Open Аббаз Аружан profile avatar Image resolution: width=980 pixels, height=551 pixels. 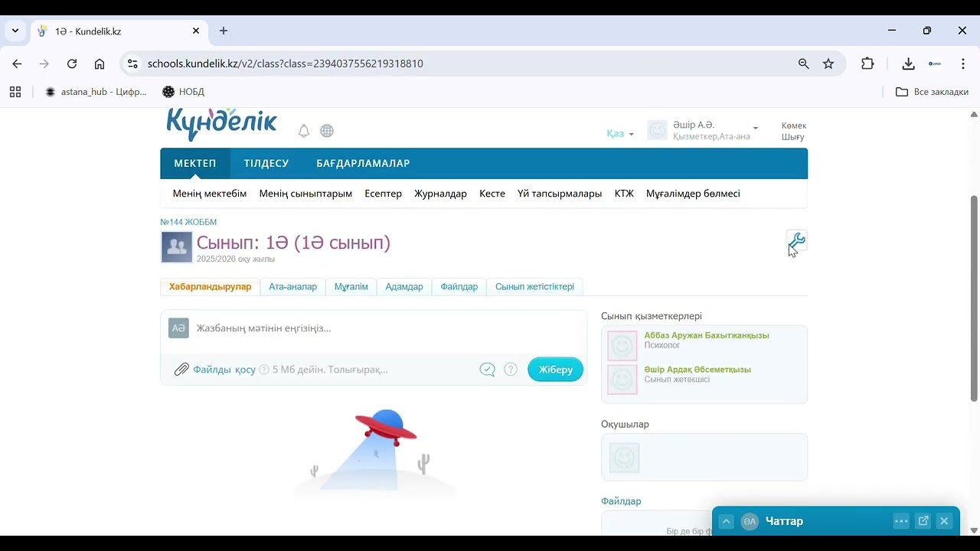point(622,346)
